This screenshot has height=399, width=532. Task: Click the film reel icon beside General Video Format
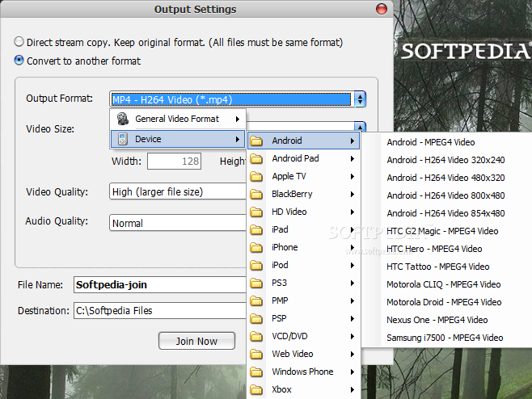pos(122,119)
